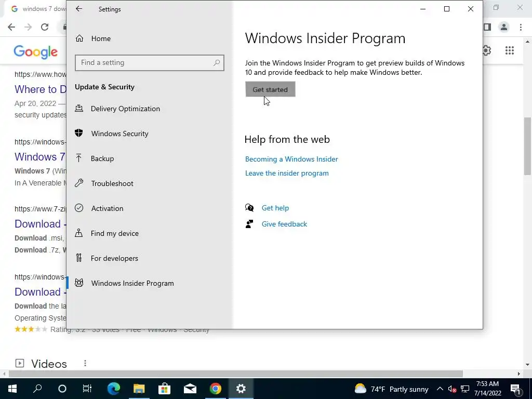Launch Microsoft Edge from taskbar
Viewport: 532px width, 399px height.
(x=114, y=389)
